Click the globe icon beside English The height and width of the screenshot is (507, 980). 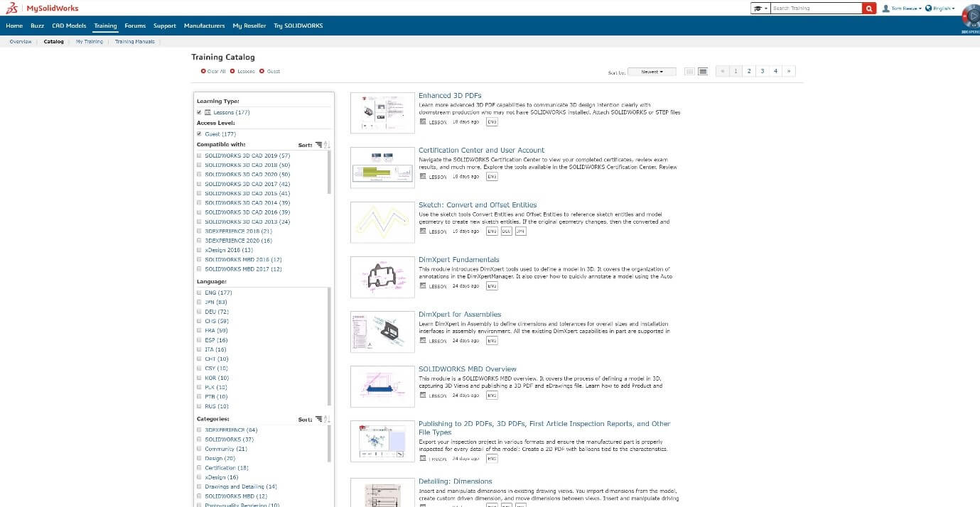coord(928,9)
